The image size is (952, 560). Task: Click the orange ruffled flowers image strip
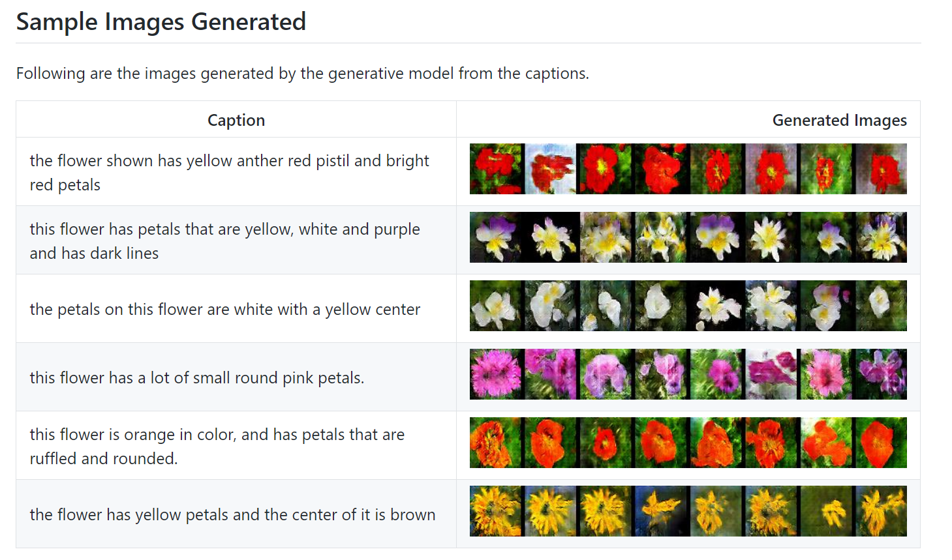tap(688, 443)
